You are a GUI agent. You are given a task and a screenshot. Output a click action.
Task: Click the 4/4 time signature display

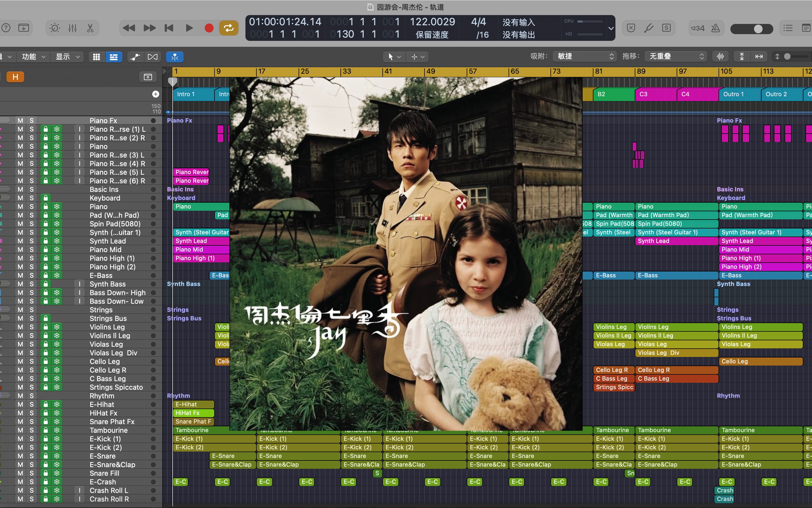click(479, 22)
